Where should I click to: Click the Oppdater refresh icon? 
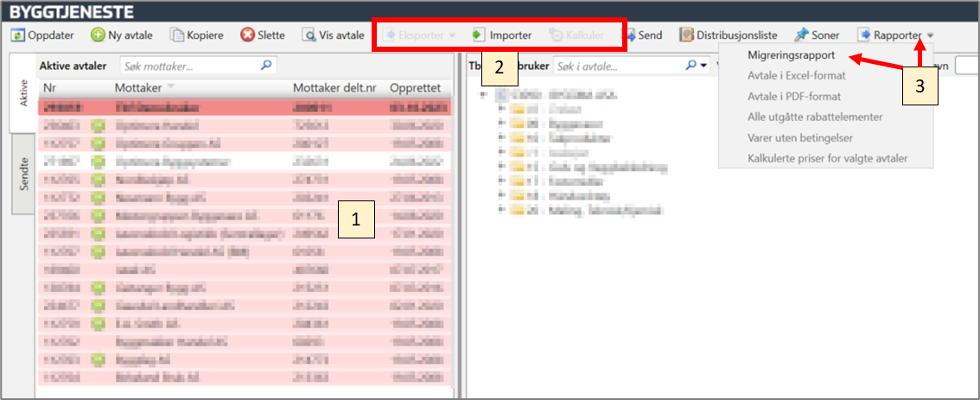pyautogui.click(x=17, y=35)
